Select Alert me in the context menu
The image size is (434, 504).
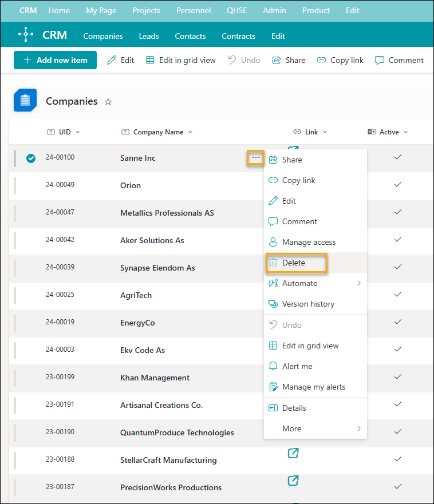[315, 366]
